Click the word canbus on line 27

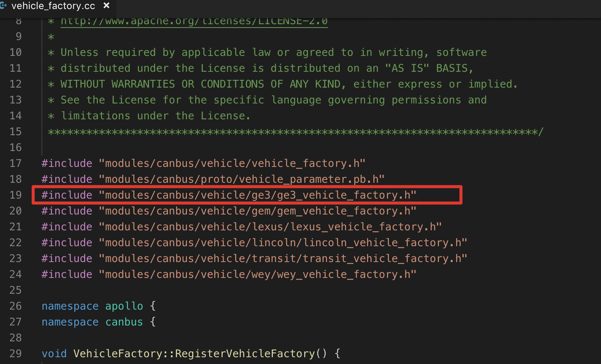pos(124,322)
